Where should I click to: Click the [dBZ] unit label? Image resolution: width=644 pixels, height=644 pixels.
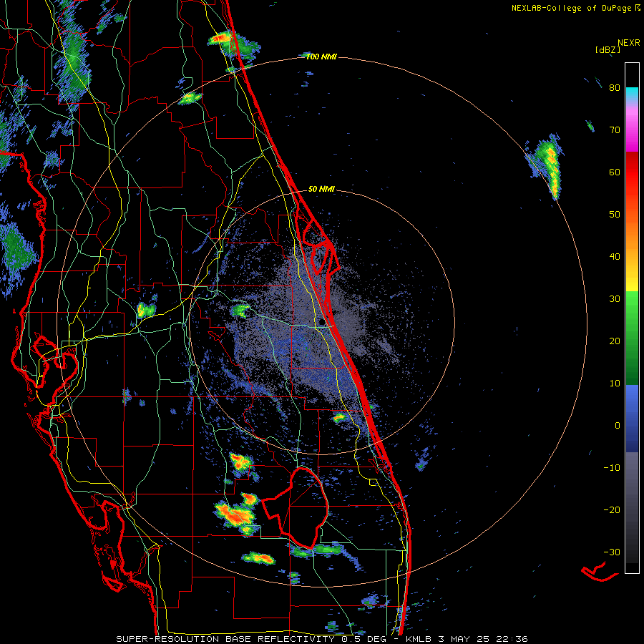tap(608, 49)
